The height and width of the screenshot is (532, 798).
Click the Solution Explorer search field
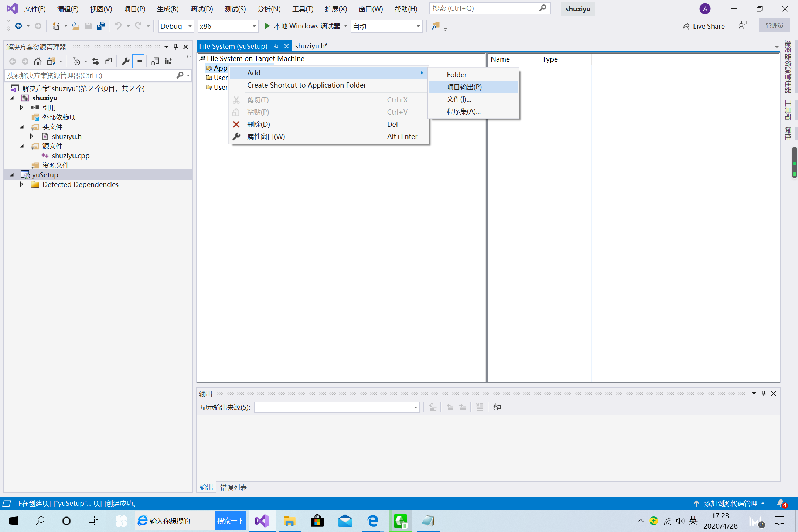[x=91, y=75]
